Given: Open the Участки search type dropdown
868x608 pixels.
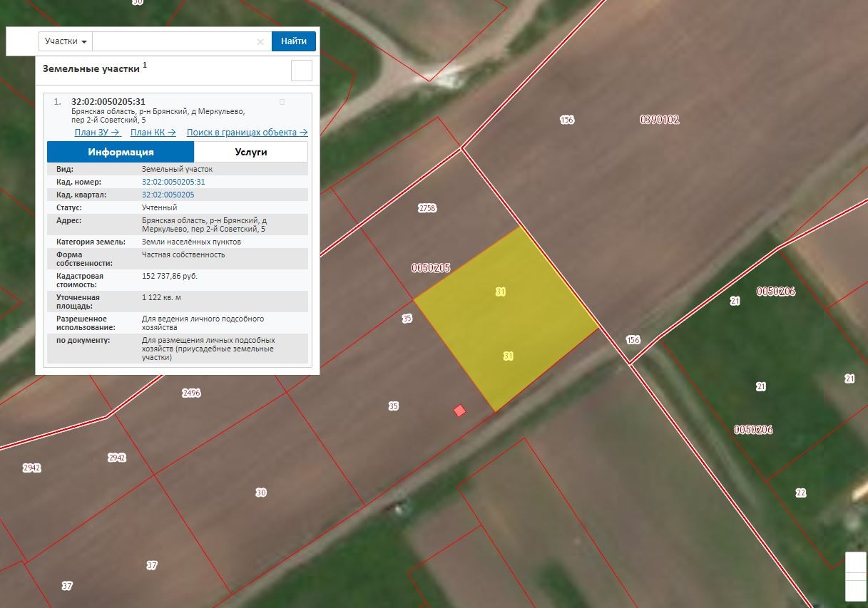Looking at the screenshot, I should 66,41.
